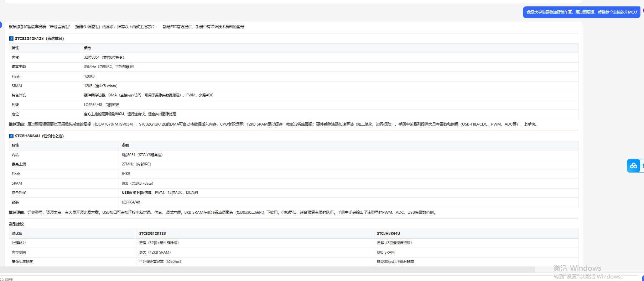The height and width of the screenshot is (281, 644).
Task: Select the cell 12KB (含4KB xdata)
Action: 101,86
